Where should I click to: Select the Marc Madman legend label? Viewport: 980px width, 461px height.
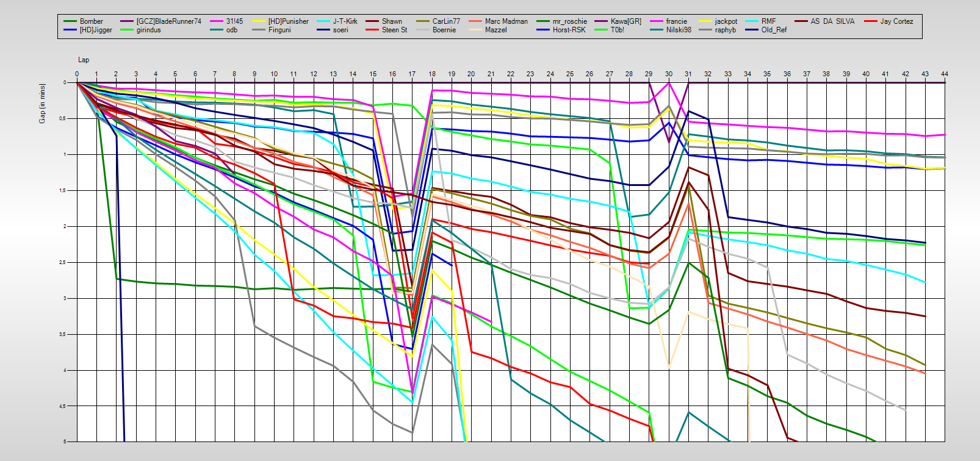click(506, 21)
